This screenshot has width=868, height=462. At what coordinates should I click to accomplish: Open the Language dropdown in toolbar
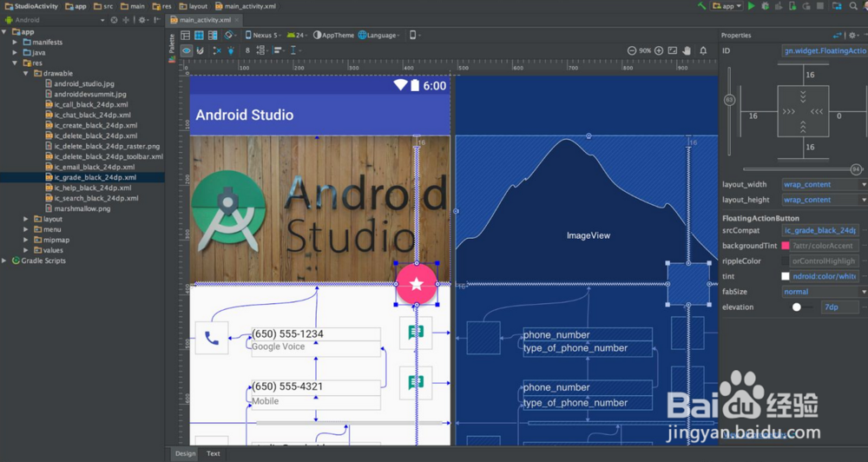click(x=378, y=36)
